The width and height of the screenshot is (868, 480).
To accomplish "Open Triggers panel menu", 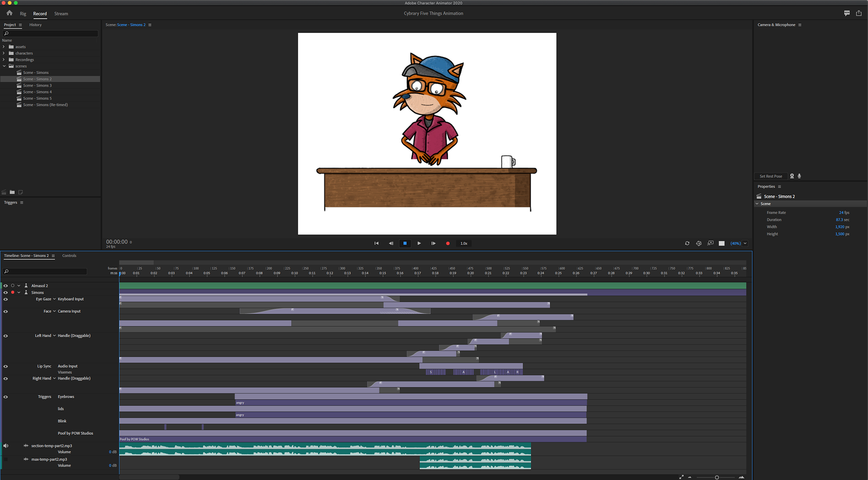I will coord(22,202).
